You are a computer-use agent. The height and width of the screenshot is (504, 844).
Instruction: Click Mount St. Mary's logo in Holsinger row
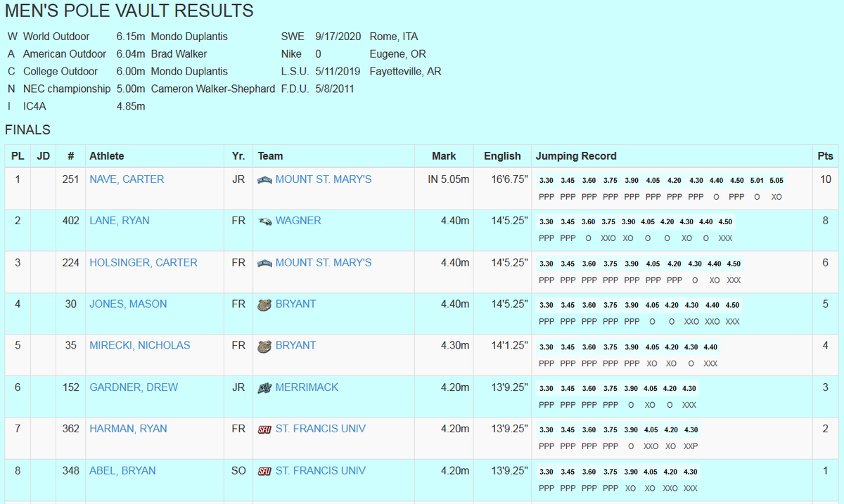(264, 263)
